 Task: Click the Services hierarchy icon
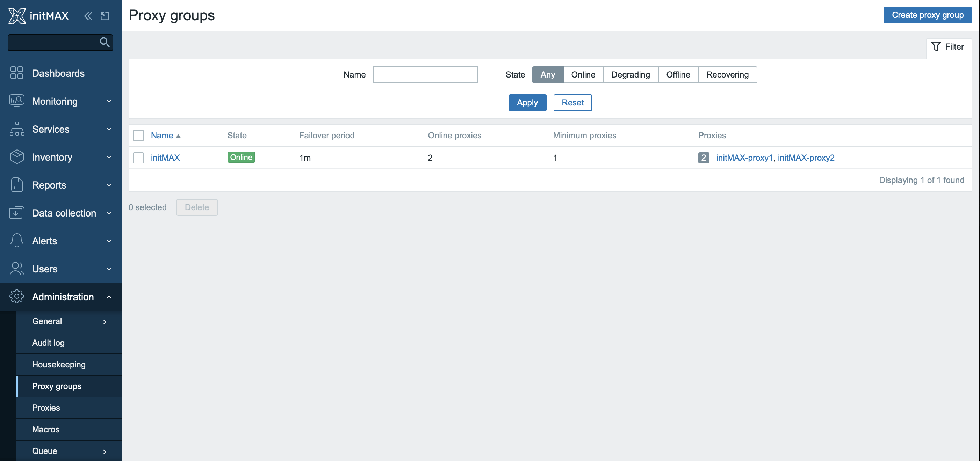[x=17, y=129]
